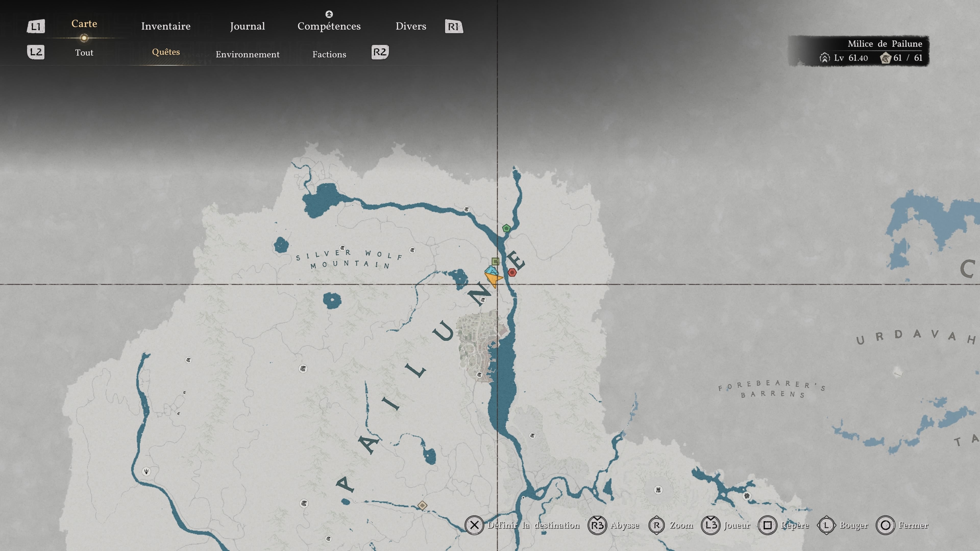Click the wolf emblem on the N of PAILUNE
The width and height of the screenshot is (980, 551).
point(483,300)
